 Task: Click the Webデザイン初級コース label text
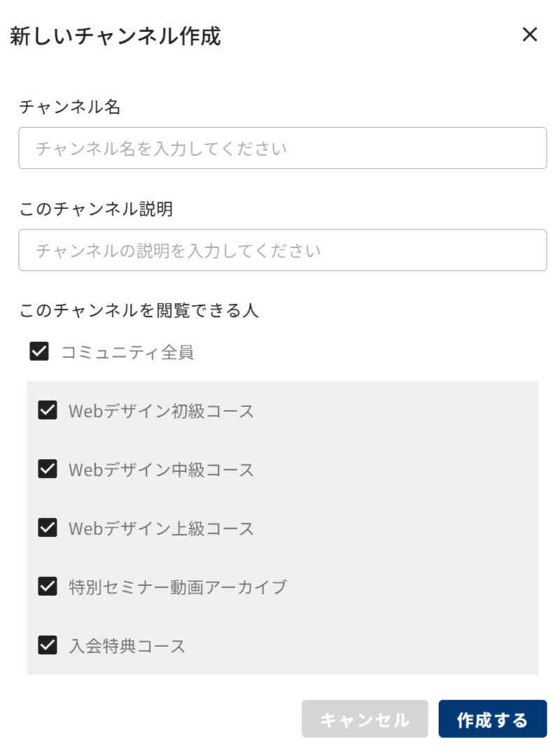click(x=161, y=411)
